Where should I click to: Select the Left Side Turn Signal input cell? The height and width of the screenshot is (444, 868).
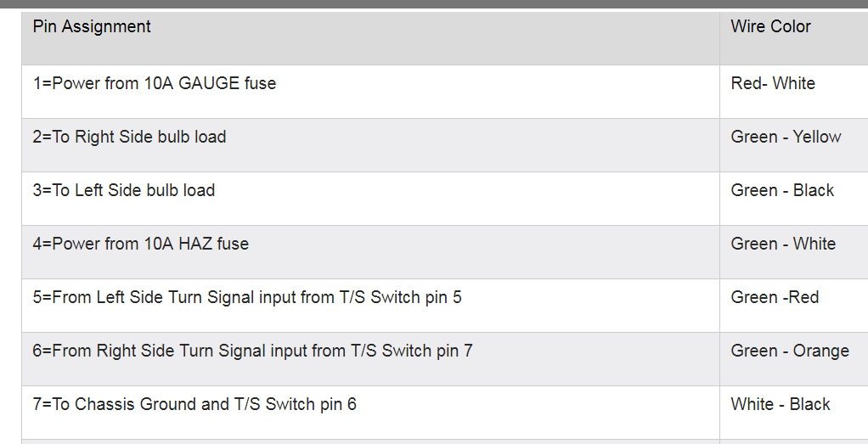pyautogui.click(x=247, y=298)
